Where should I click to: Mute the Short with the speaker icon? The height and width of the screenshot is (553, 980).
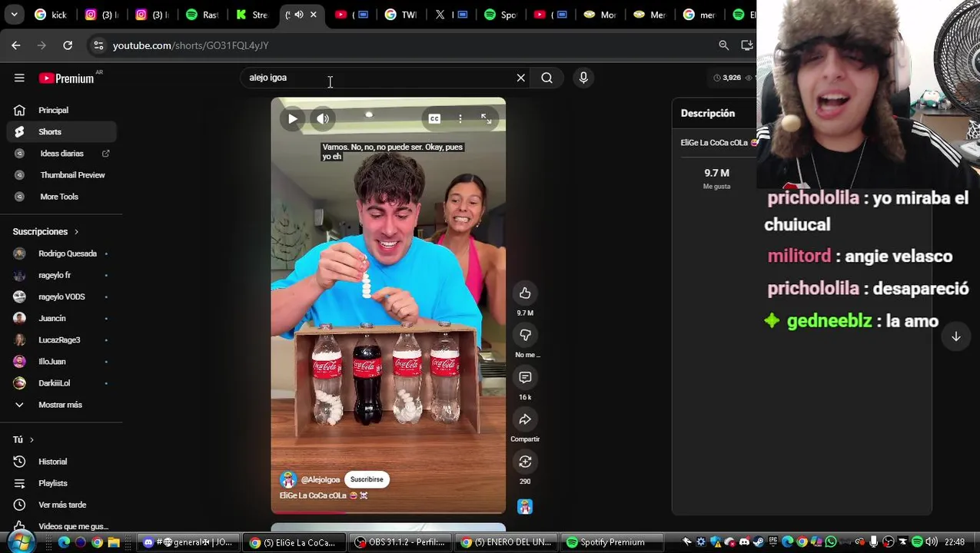tap(323, 119)
